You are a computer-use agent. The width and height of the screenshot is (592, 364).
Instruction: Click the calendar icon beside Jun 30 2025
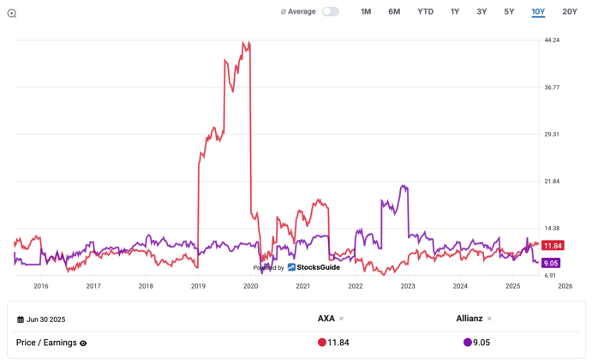coord(21,319)
